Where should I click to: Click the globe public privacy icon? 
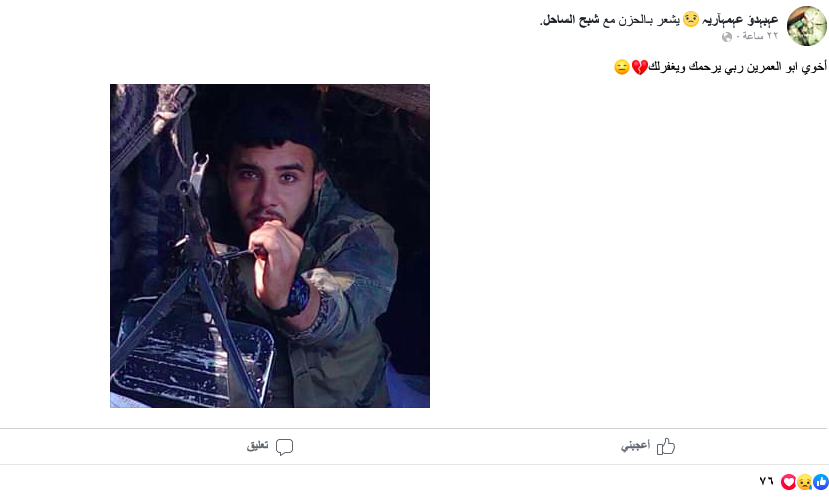(x=727, y=36)
